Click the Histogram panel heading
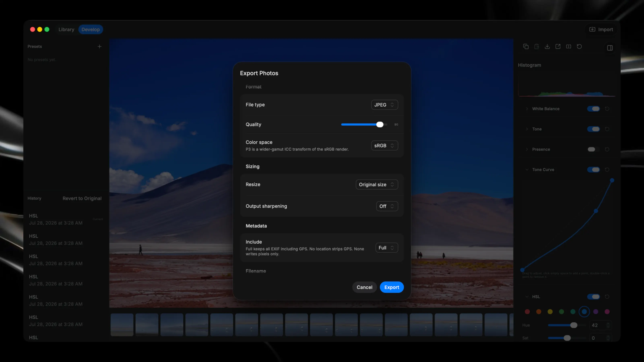 (529, 65)
